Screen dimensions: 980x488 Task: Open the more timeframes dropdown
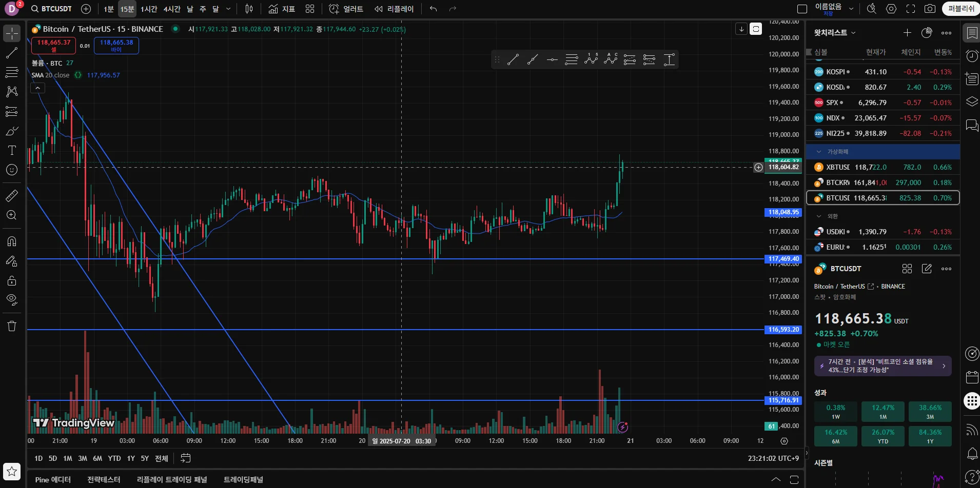click(x=228, y=9)
